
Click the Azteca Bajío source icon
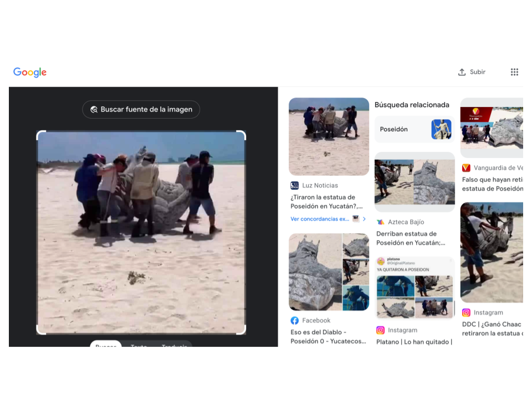pos(380,222)
